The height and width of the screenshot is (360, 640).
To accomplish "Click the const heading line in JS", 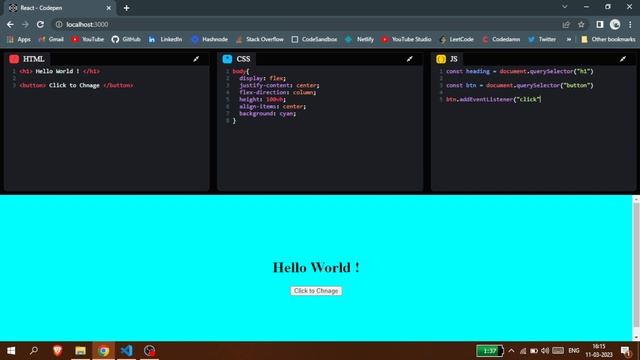I will click(519, 71).
